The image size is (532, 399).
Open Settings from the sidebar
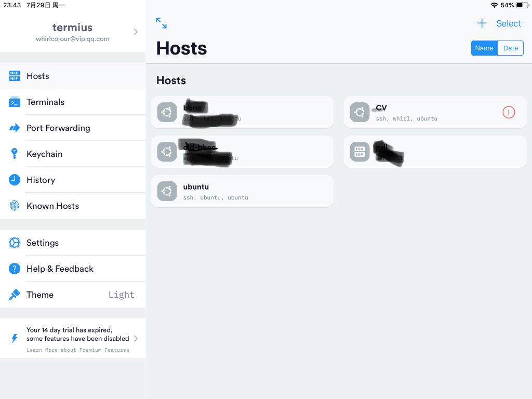(x=73, y=243)
